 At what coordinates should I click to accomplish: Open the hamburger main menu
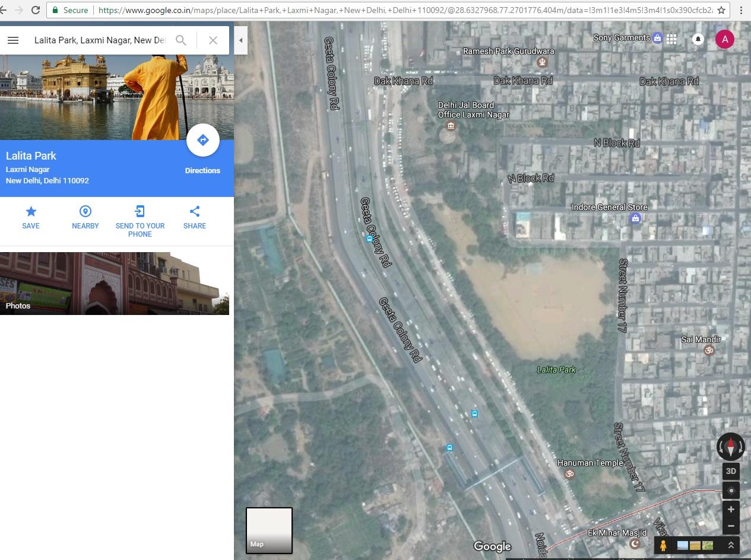(x=13, y=40)
